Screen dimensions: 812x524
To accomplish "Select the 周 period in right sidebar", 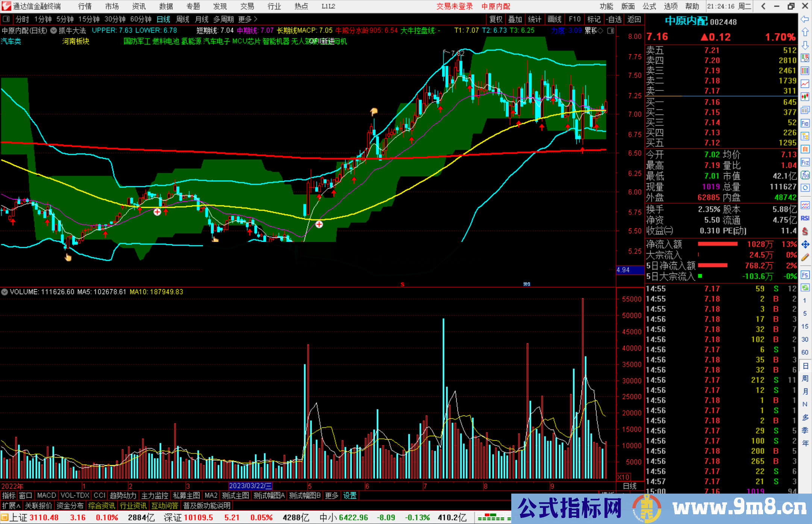I will click(x=805, y=378).
